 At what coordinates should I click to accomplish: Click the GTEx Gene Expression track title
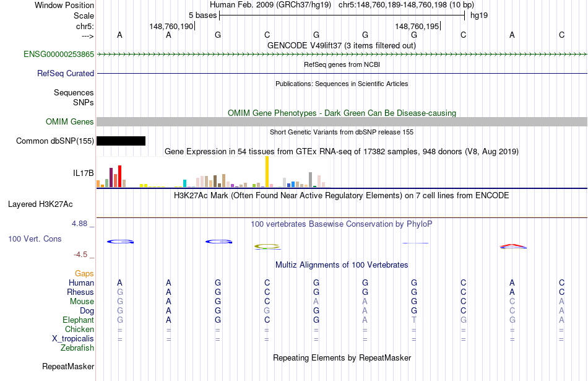pos(342,152)
